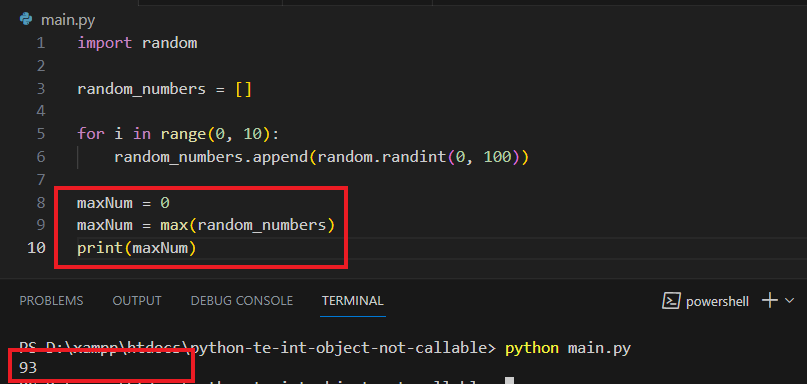Screen dimensions: 807x384
Task: Click the 'maxNum = max(random_numbers)' line
Action: (x=206, y=225)
